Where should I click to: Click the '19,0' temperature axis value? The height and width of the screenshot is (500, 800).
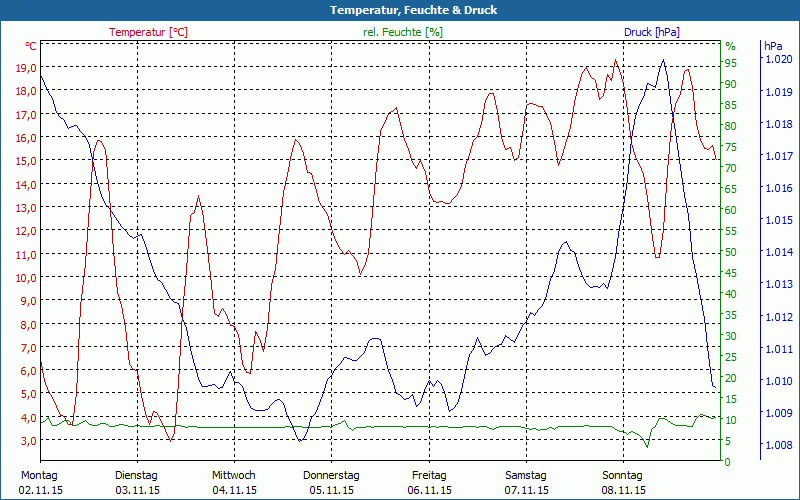click(27, 68)
